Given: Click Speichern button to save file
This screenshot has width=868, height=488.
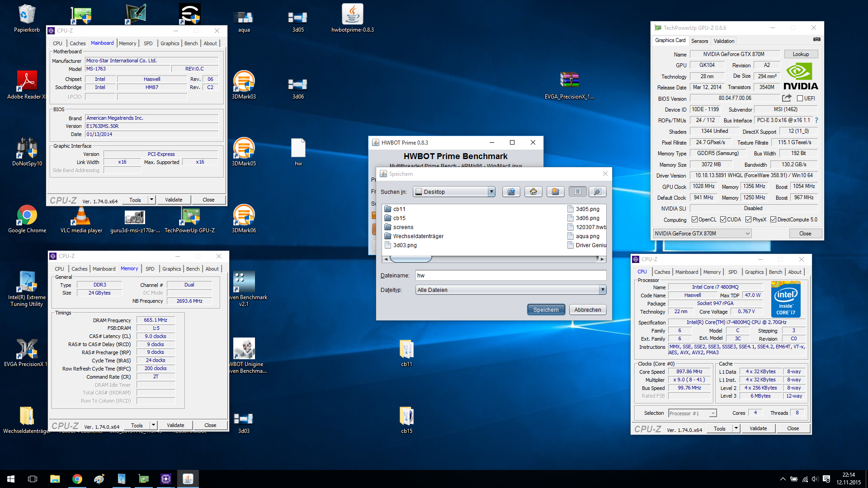Looking at the screenshot, I should 546,310.
